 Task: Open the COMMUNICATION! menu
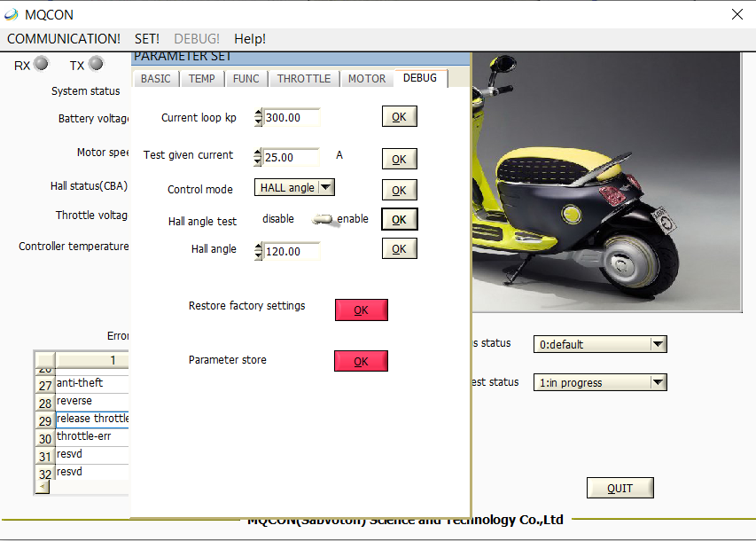click(x=64, y=39)
